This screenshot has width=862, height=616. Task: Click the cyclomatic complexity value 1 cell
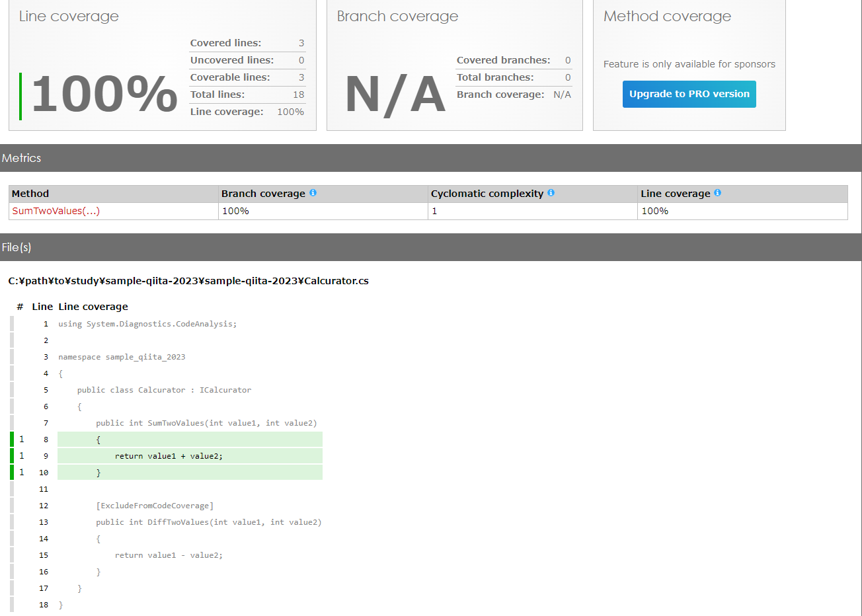tap(533, 211)
